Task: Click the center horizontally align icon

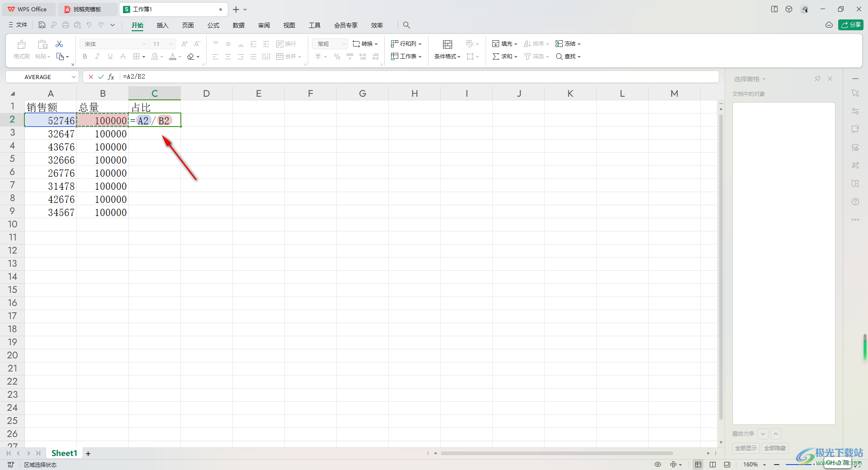Action: click(228, 56)
